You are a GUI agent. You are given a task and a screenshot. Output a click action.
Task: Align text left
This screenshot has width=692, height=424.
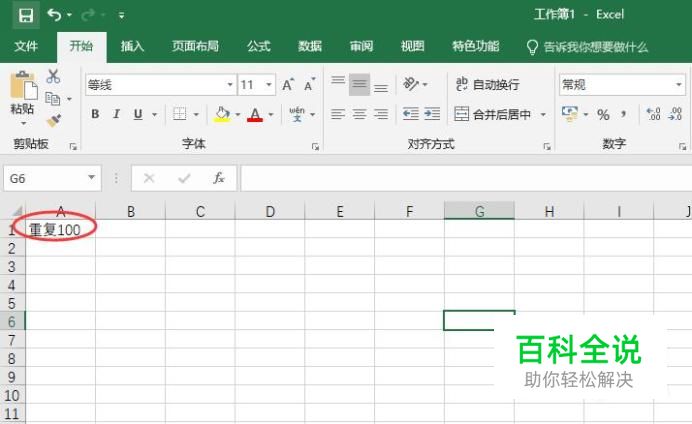click(x=338, y=114)
